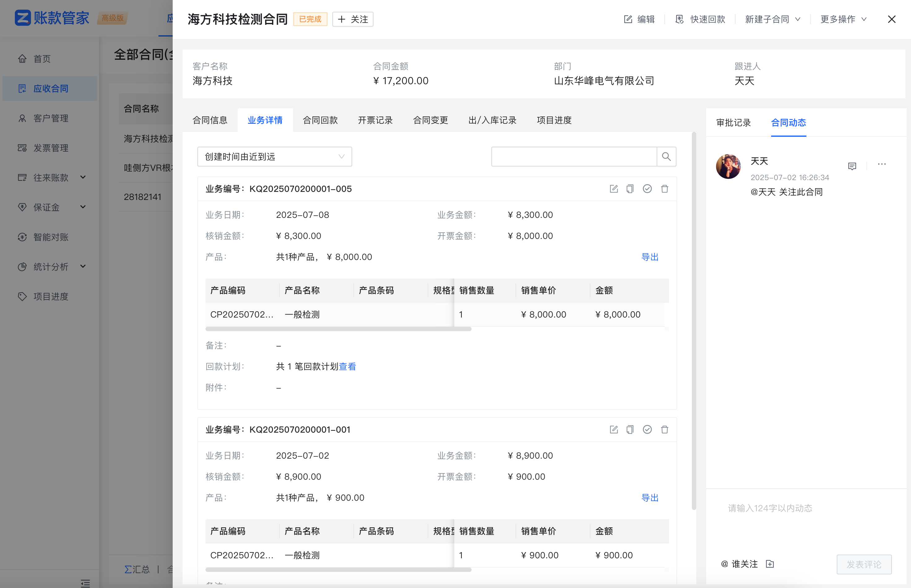The height and width of the screenshot is (588, 911).
Task: Click the @ 谁关注 mention button
Action: tap(739, 564)
